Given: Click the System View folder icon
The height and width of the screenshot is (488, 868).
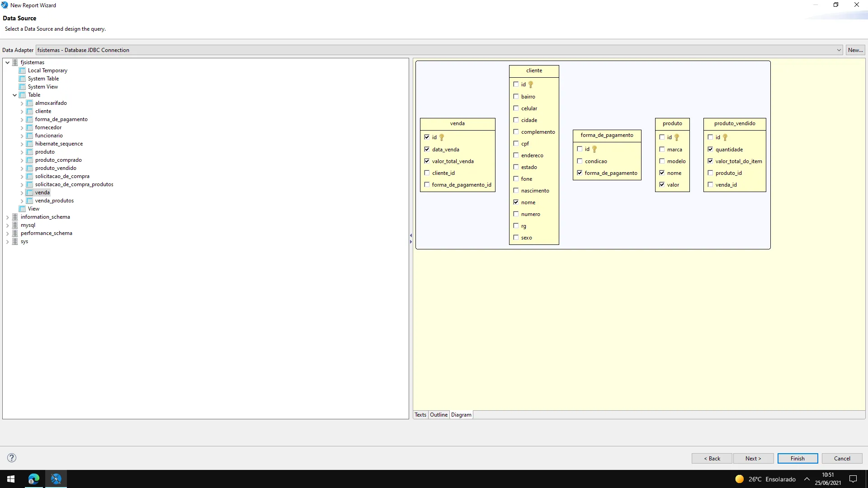Looking at the screenshot, I should click(x=22, y=87).
